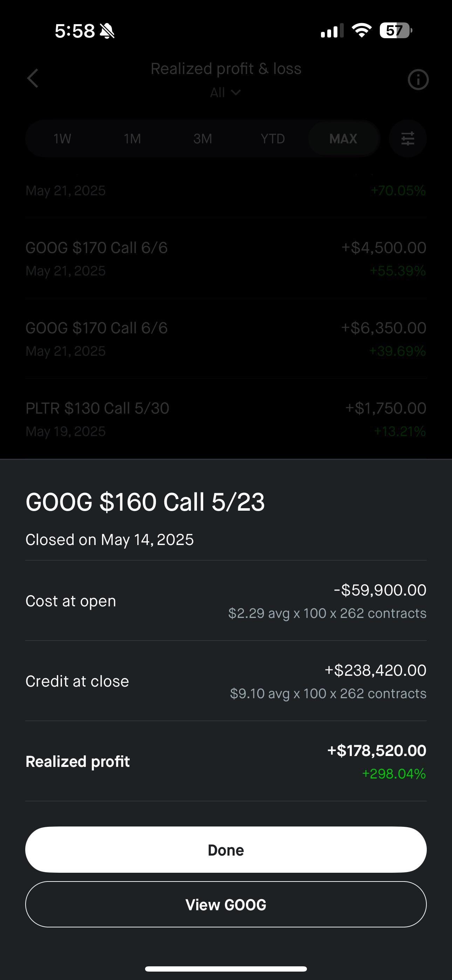
Task: Open PLTR $130 Call 5/30 entry
Action: (x=226, y=419)
